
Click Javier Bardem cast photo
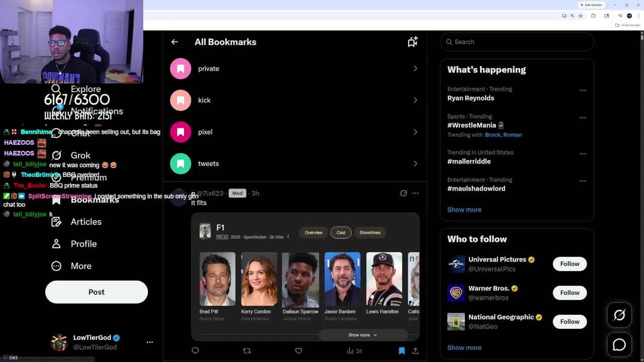click(343, 279)
